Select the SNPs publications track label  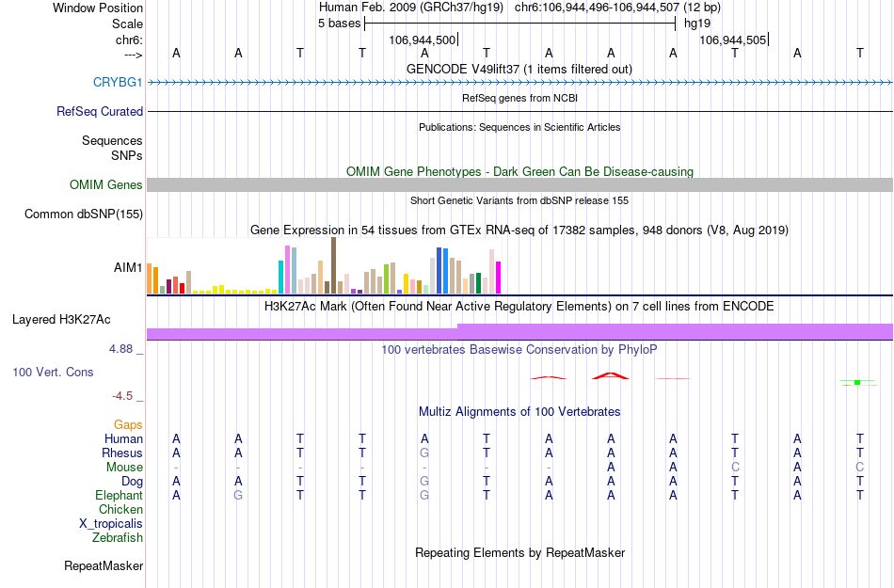tap(127, 155)
